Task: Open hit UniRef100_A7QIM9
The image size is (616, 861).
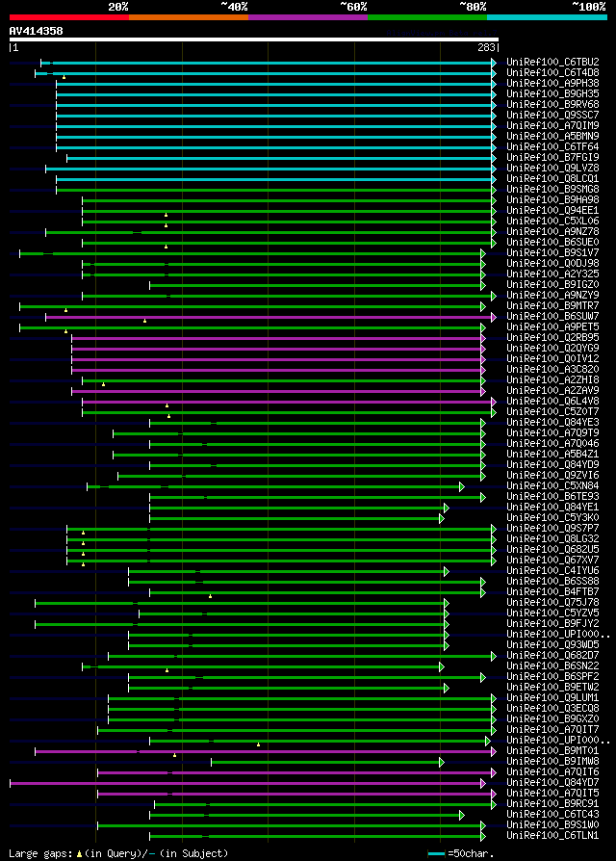Action: click(x=552, y=126)
